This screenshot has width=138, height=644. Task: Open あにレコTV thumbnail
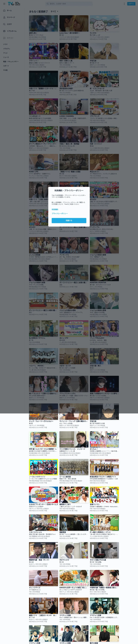(x=74, y=329)
